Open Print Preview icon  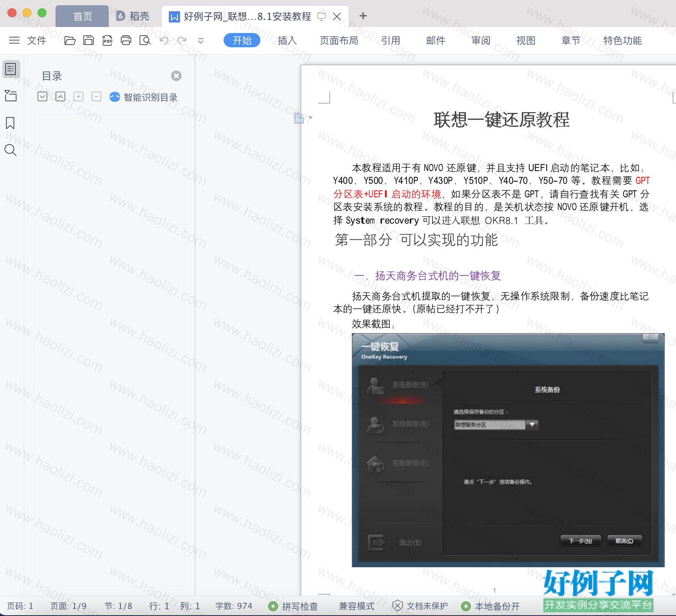[x=145, y=40]
